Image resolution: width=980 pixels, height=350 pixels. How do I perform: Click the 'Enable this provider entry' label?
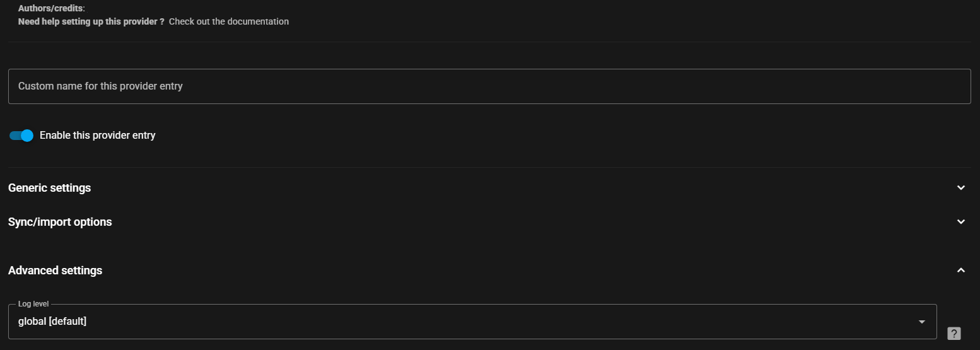[97, 136]
